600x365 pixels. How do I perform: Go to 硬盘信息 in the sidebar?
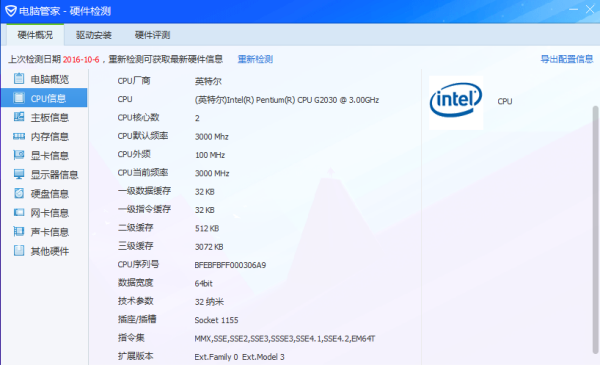[x=50, y=194]
